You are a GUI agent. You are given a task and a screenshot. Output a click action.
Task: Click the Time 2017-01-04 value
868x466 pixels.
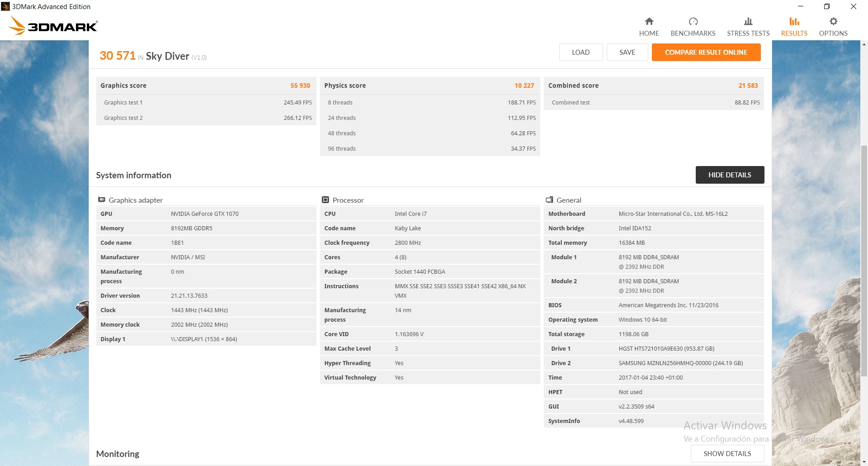point(651,377)
